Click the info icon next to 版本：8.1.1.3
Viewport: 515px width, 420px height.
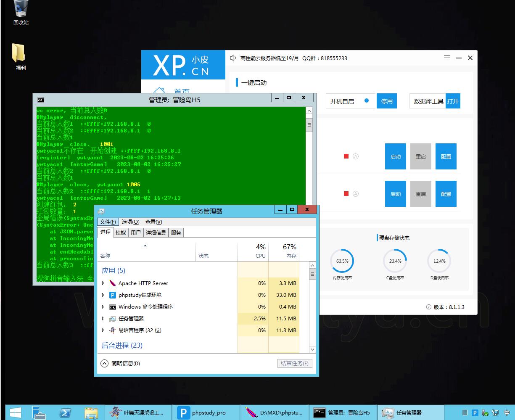[x=429, y=307]
